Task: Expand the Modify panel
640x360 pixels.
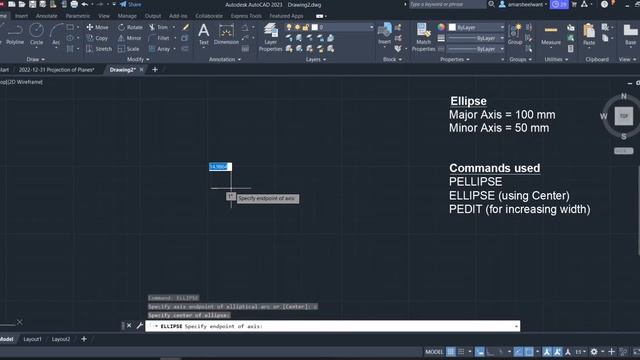Action: coord(138,60)
